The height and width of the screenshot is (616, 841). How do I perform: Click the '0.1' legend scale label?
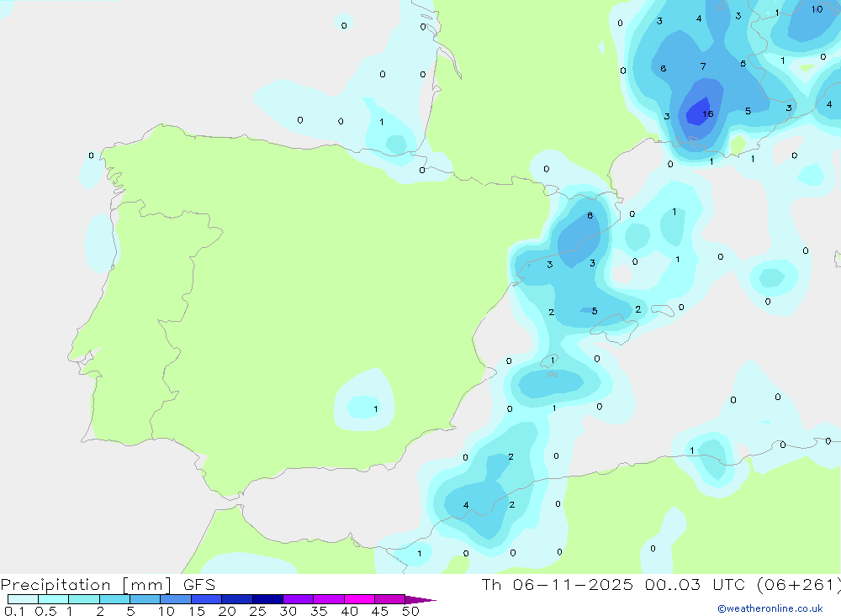[14, 611]
